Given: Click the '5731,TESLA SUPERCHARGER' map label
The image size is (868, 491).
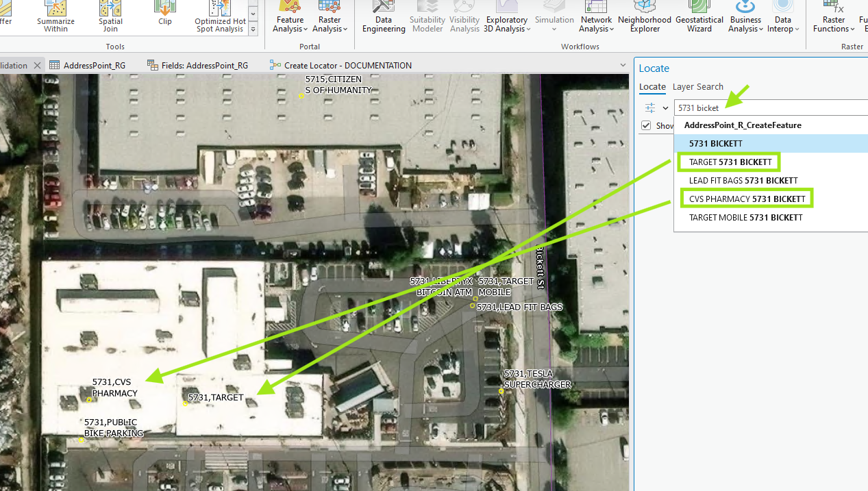Looking at the screenshot, I should point(537,379).
